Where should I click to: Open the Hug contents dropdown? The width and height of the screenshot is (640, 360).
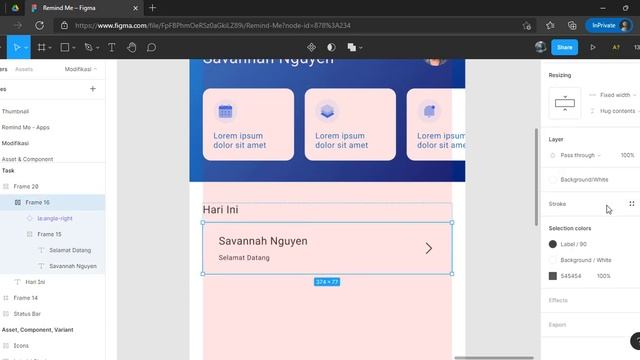[619, 111]
